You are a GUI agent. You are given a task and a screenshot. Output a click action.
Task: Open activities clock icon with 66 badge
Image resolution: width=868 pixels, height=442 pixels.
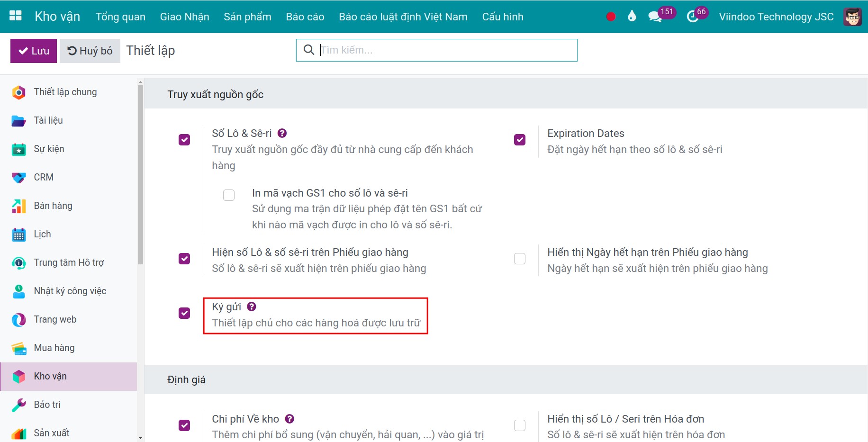coord(697,15)
